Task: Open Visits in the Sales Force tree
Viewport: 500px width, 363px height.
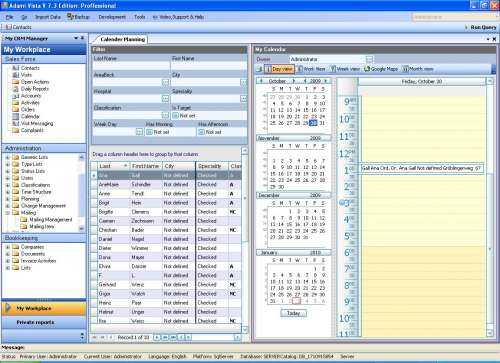Action: (26, 75)
